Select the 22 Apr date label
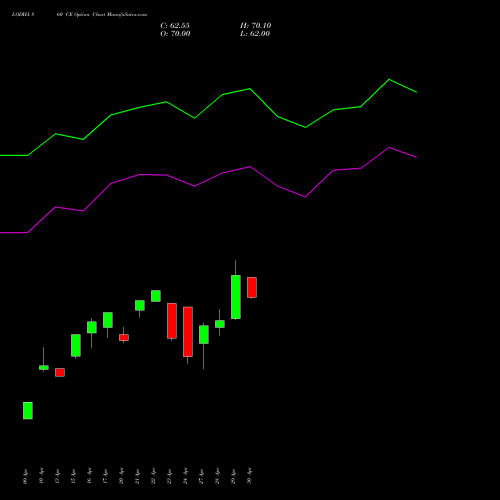500x500 pixels. click(x=153, y=477)
